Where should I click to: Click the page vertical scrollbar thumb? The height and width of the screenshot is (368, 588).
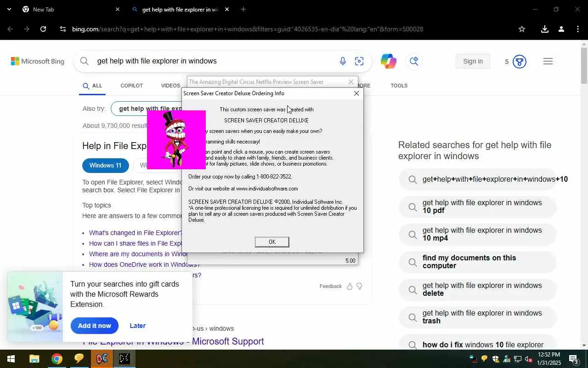pos(584,66)
